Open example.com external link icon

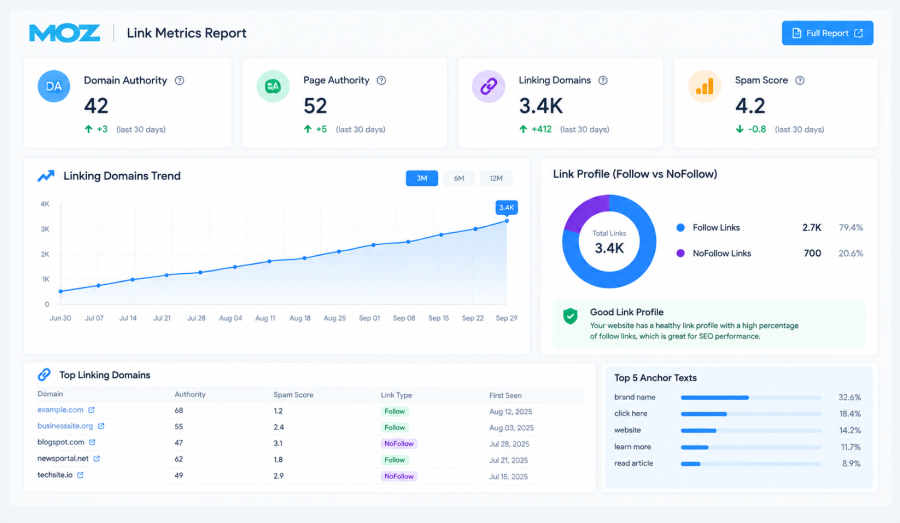coord(91,410)
